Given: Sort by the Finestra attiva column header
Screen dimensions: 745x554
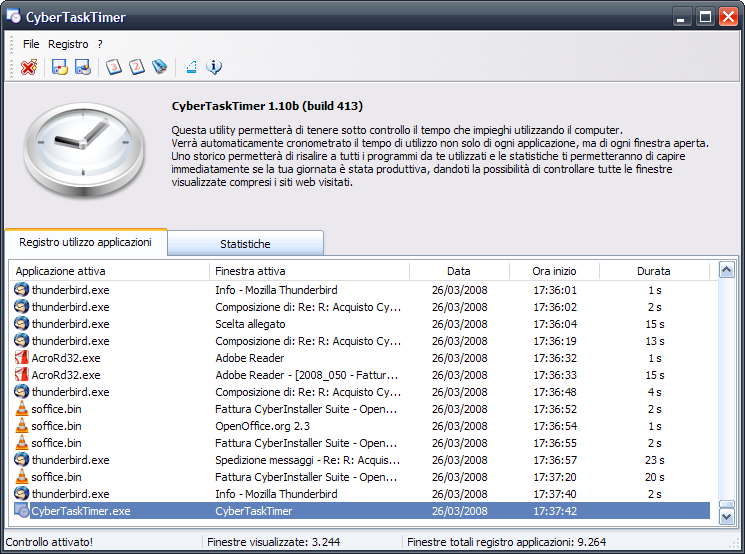Looking at the screenshot, I should click(309, 271).
